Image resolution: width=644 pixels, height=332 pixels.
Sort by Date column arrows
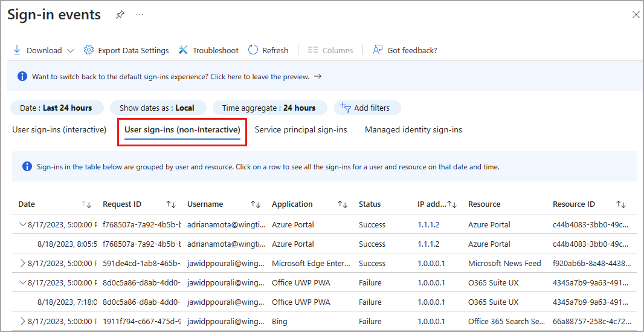tap(86, 204)
